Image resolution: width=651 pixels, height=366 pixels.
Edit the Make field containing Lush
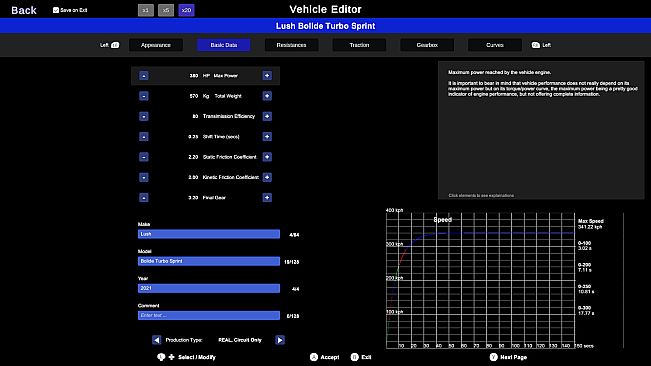pos(209,234)
